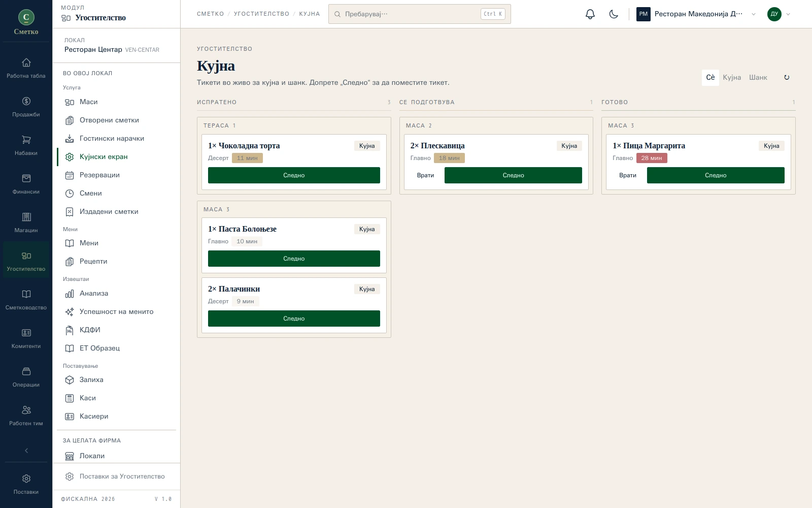Open Издадени сметки in sidebar
The image size is (812, 508).
(x=117, y=212)
